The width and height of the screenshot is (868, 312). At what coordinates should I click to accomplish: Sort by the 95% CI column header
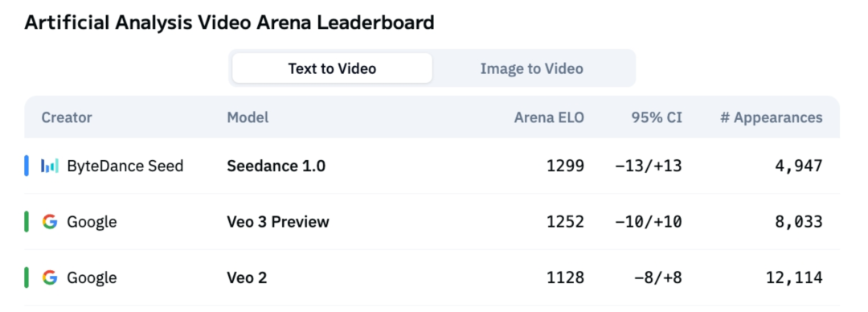coord(657,117)
